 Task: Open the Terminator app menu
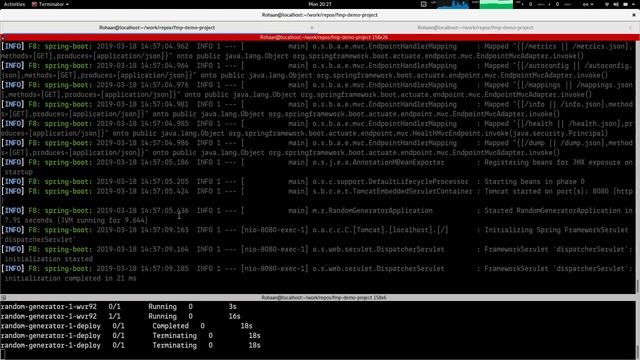pos(51,4)
